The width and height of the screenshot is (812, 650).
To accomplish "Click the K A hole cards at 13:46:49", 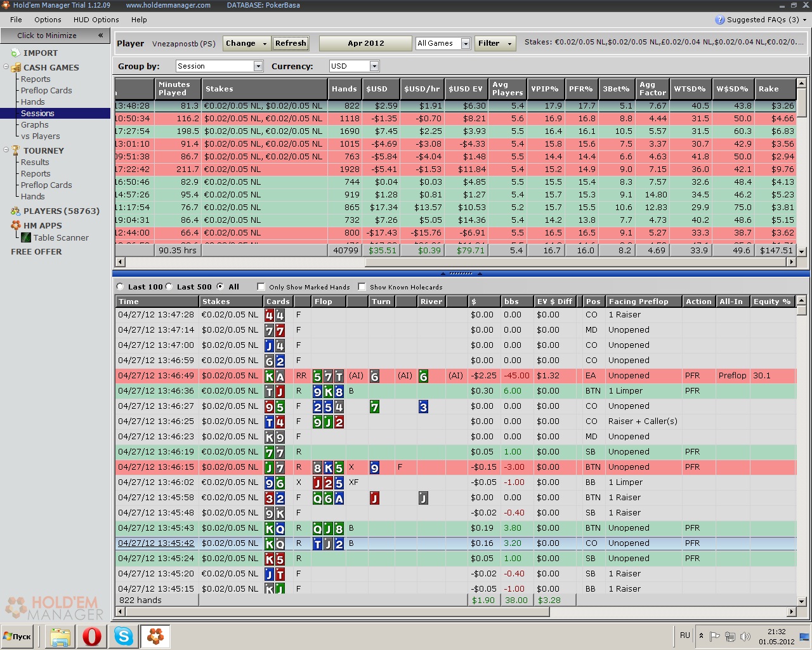I will 275,376.
